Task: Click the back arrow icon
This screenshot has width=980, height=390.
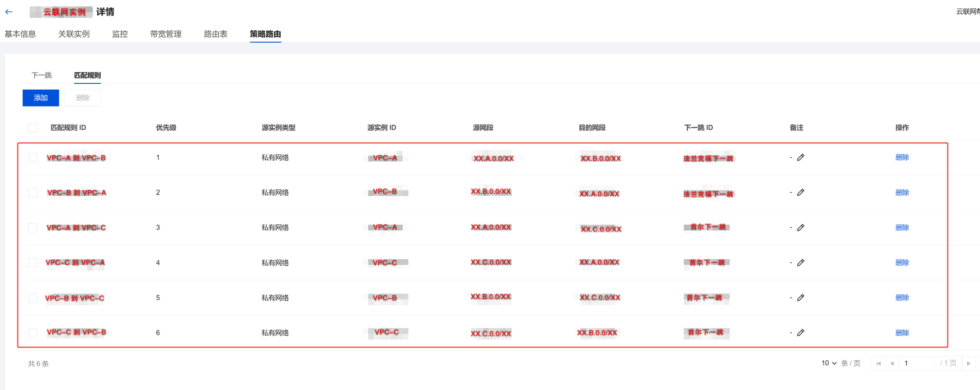Action: click(x=9, y=12)
